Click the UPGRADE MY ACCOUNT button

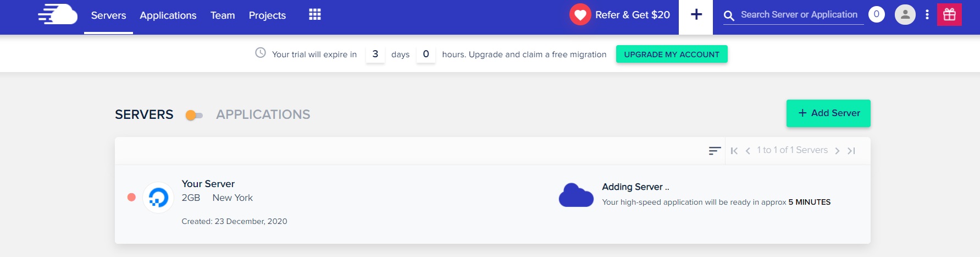[672, 54]
